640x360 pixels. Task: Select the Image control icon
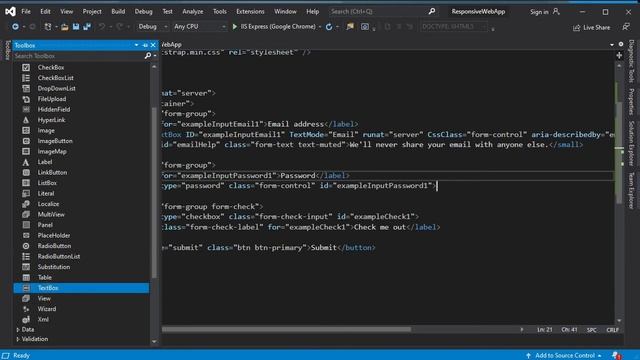[x=26, y=131]
